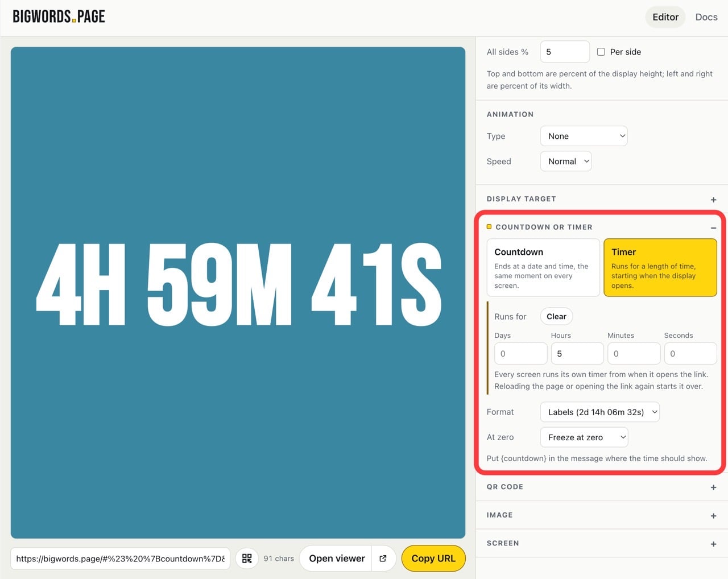Click the Copy URL button
Viewport: 728px width, 579px height.
click(433, 559)
